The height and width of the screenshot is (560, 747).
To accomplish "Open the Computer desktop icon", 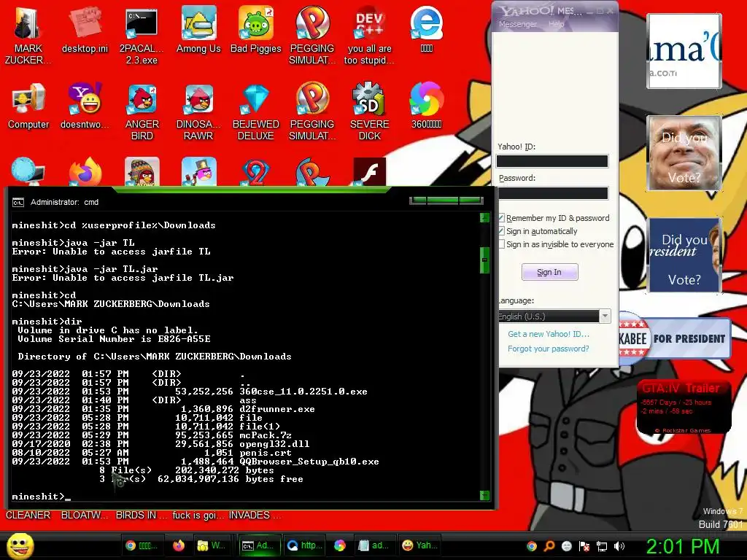I will [x=28, y=106].
